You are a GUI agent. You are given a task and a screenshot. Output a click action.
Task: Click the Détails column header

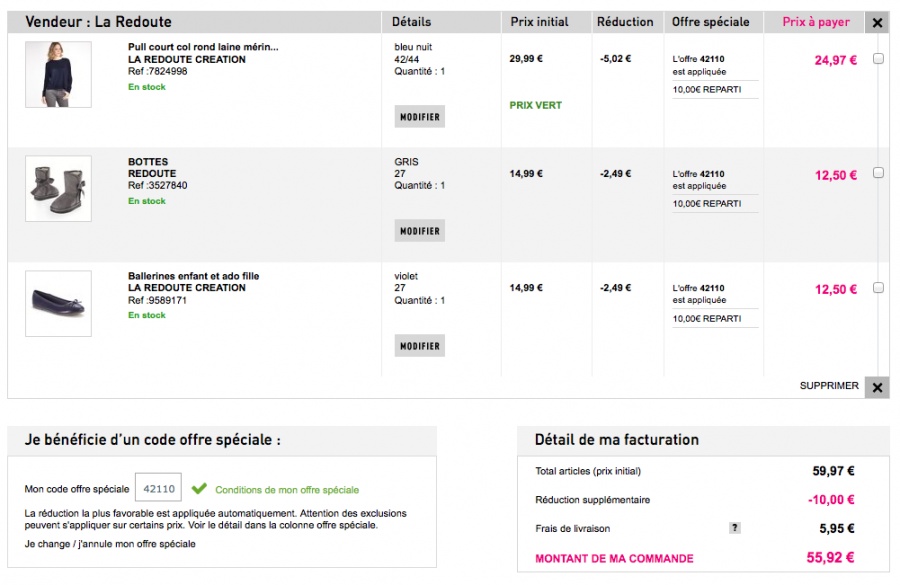tap(412, 22)
